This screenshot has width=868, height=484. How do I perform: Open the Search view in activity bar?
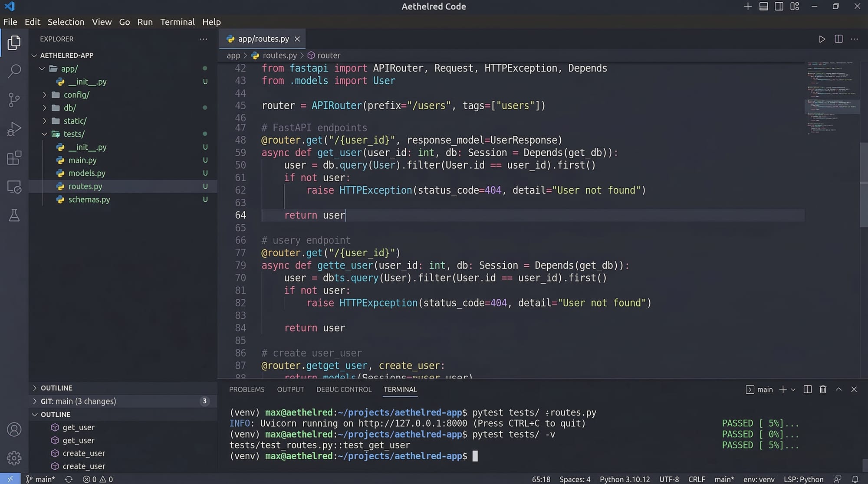point(14,71)
